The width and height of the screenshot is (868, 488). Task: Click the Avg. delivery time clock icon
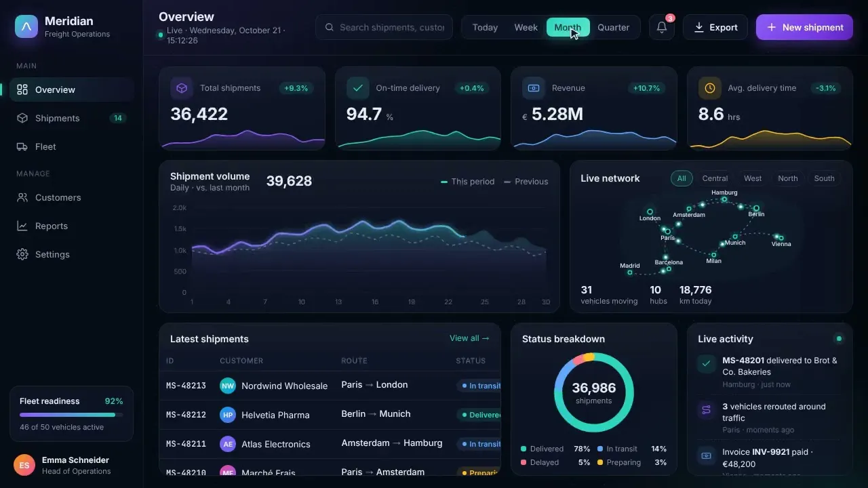(x=709, y=88)
